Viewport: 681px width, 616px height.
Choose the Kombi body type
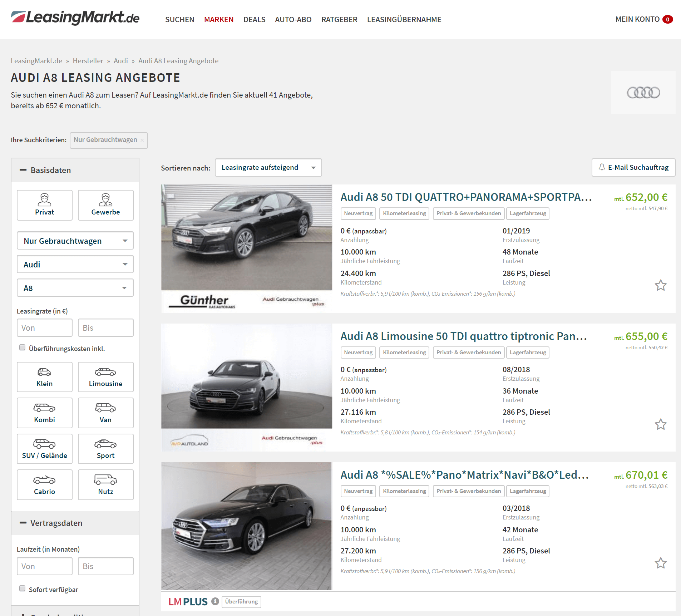tap(45, 413)
